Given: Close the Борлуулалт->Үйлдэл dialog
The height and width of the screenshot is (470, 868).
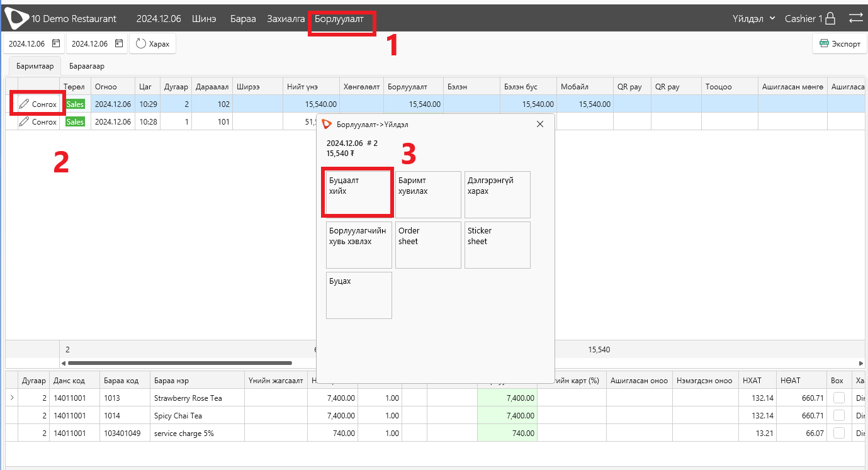Looking at the screenshot, I should (x=539, y=124).
